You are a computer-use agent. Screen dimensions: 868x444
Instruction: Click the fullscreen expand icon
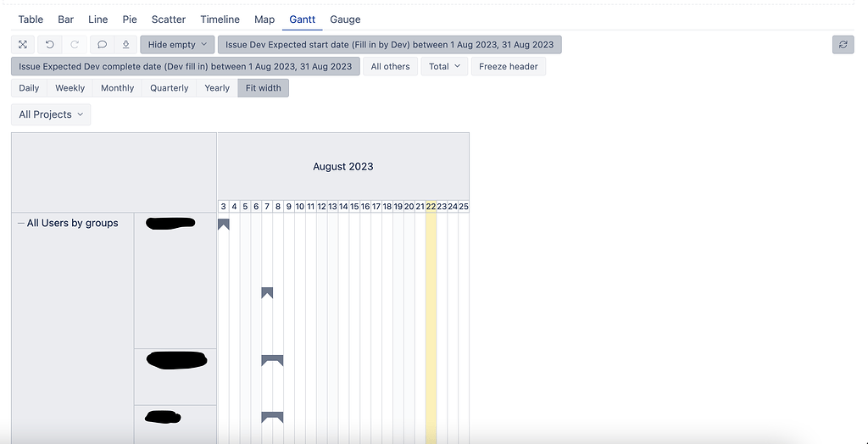(23, 44)
